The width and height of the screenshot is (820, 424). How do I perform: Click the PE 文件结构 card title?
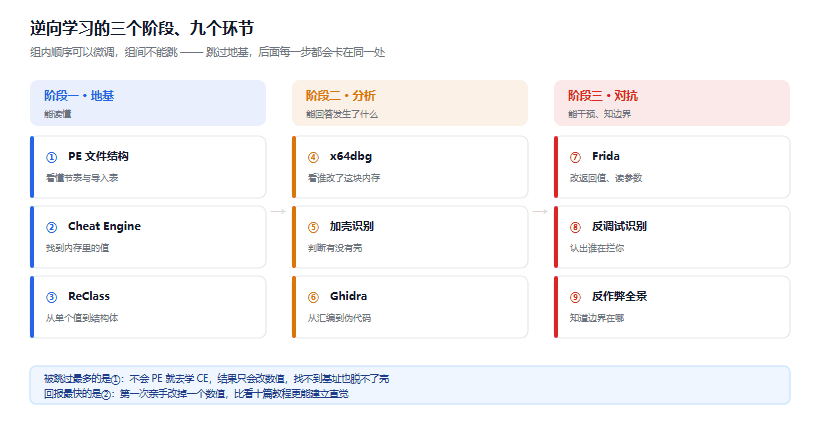(98, 156)
